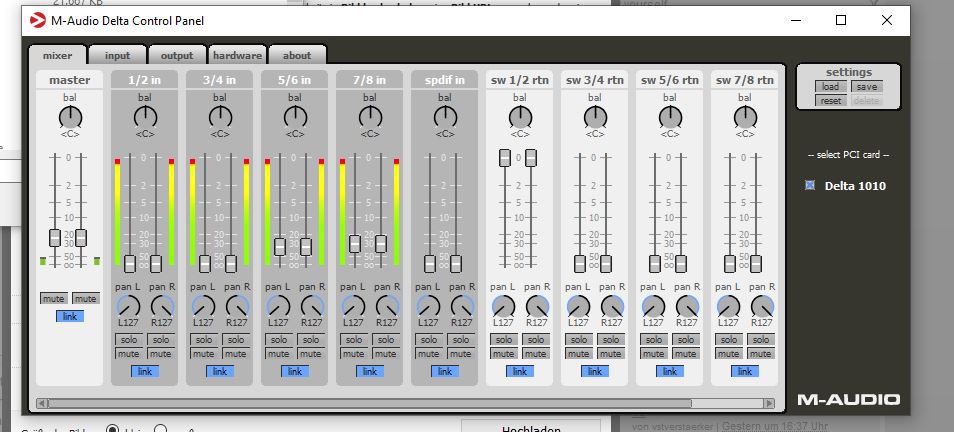
Task: Click the left fader handle of 7/8 in
Action: (x=355, y=244)
